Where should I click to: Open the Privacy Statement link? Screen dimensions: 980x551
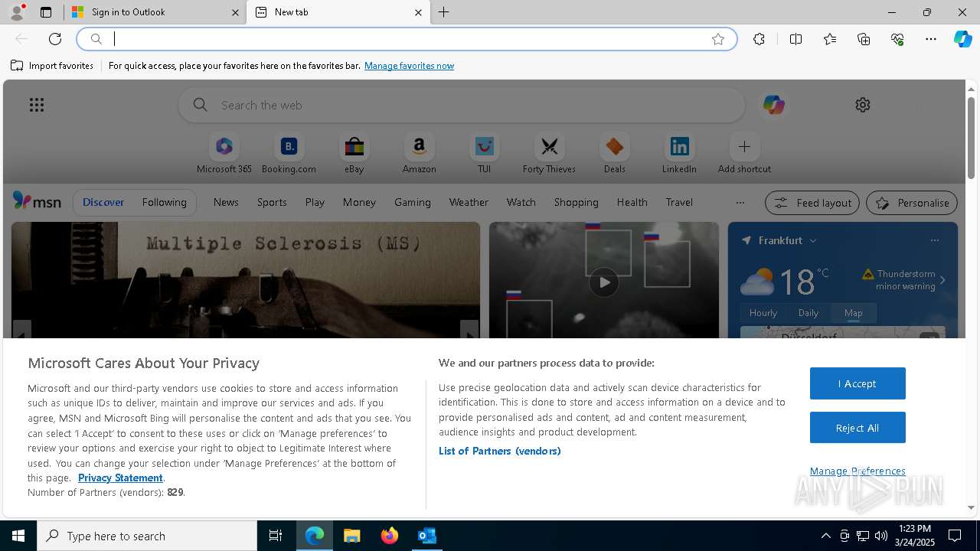120,478
